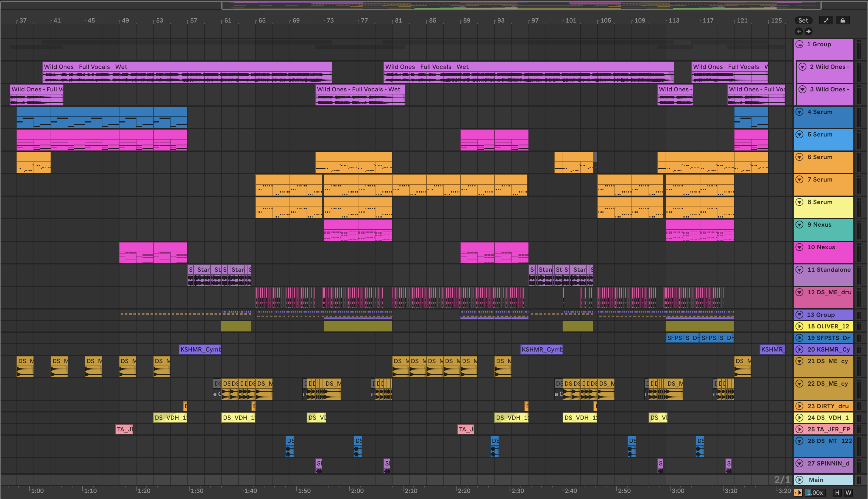Toggle Automation Mode button
Image resolution: width=868 pixels, height=499 pixels.
[826, 21]
